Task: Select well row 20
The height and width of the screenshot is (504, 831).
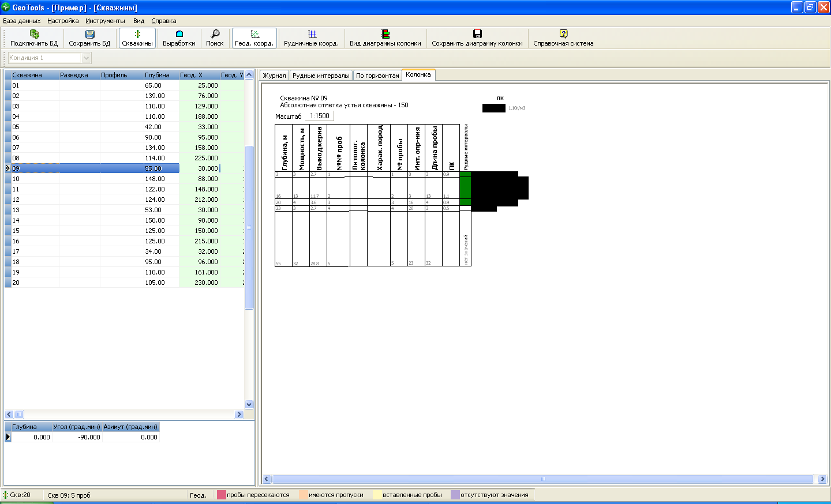Action: tap(124, 283)
